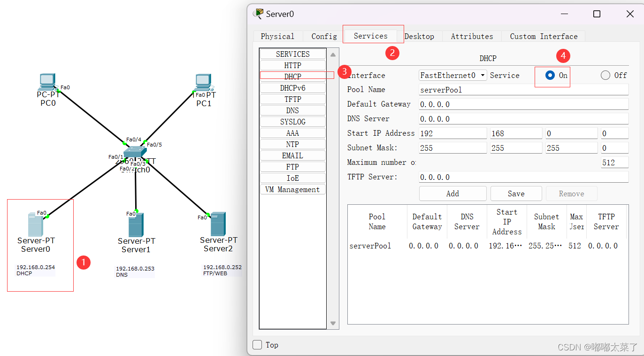Open the VM Management service
This screenshot has width=644, height=356.
click(293, 189)
